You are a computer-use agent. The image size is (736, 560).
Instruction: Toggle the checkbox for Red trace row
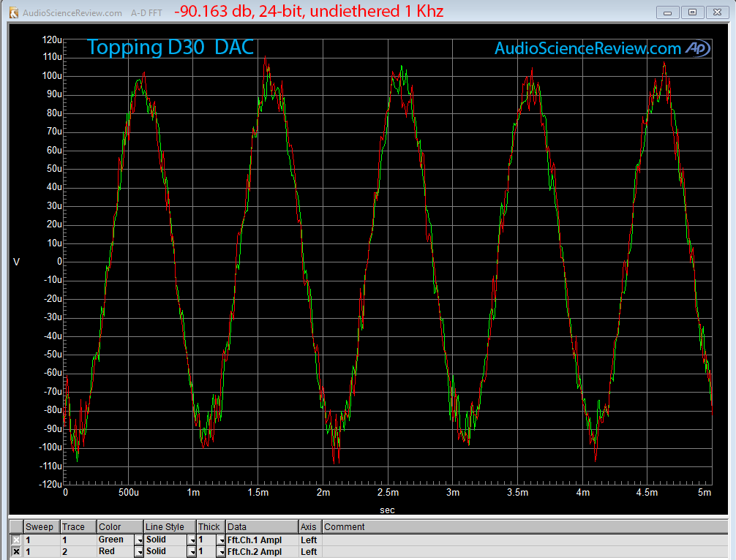pyautogui.click(x=16, y=551)
